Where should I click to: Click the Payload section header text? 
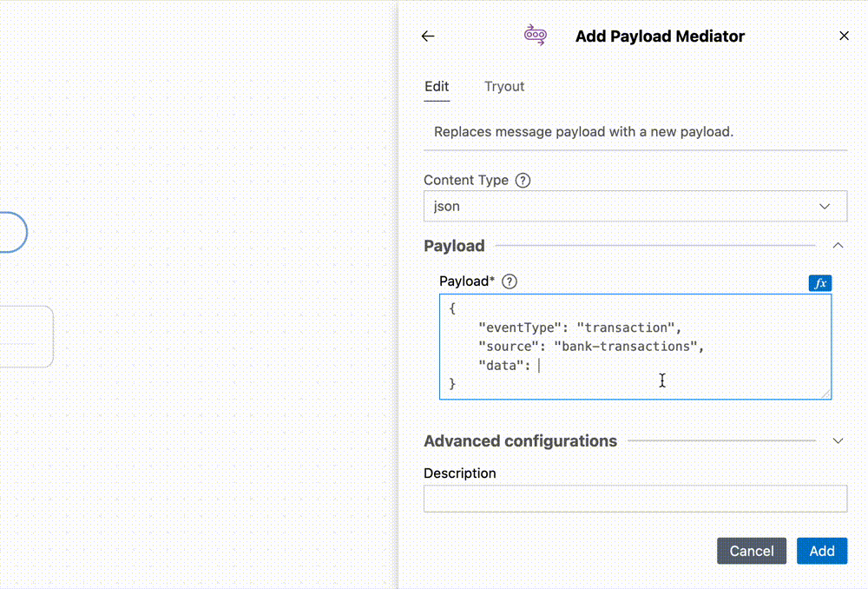454,245
